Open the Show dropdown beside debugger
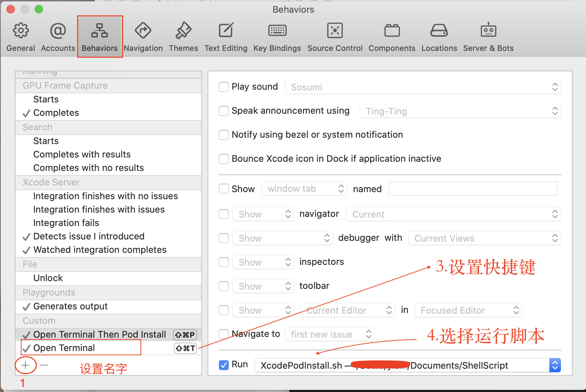The image size is (586, 392). click(x=283, y=238)
